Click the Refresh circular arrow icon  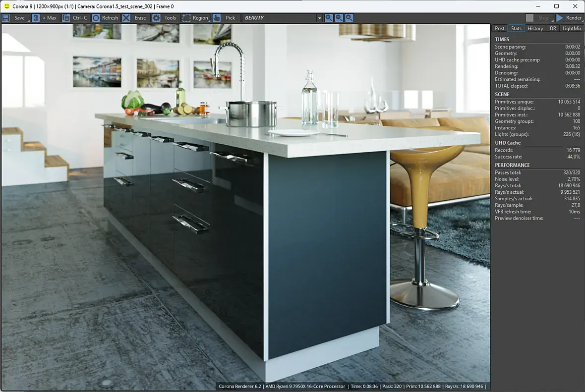tap(96, 18)
